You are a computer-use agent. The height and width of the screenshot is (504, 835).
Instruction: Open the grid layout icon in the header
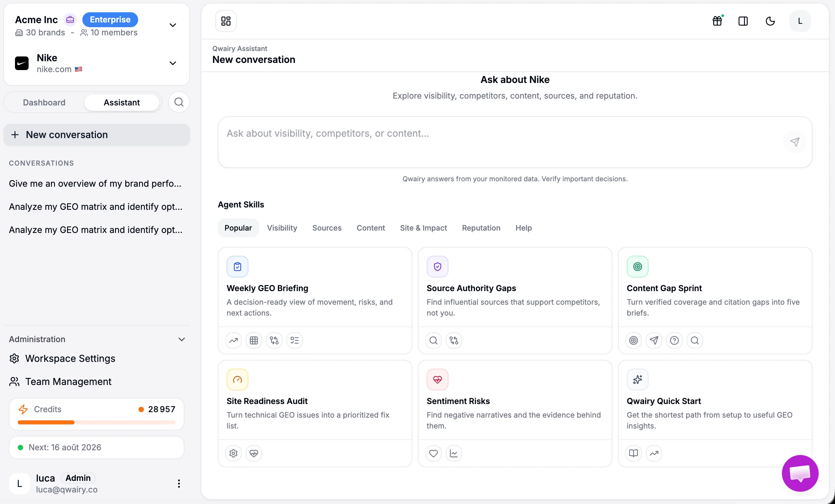coord(226,21)
